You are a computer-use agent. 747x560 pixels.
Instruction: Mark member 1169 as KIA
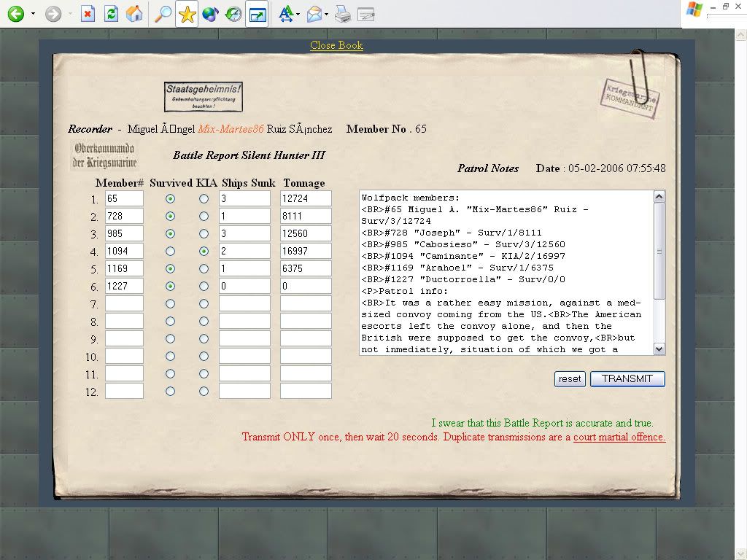pos(204,268)
